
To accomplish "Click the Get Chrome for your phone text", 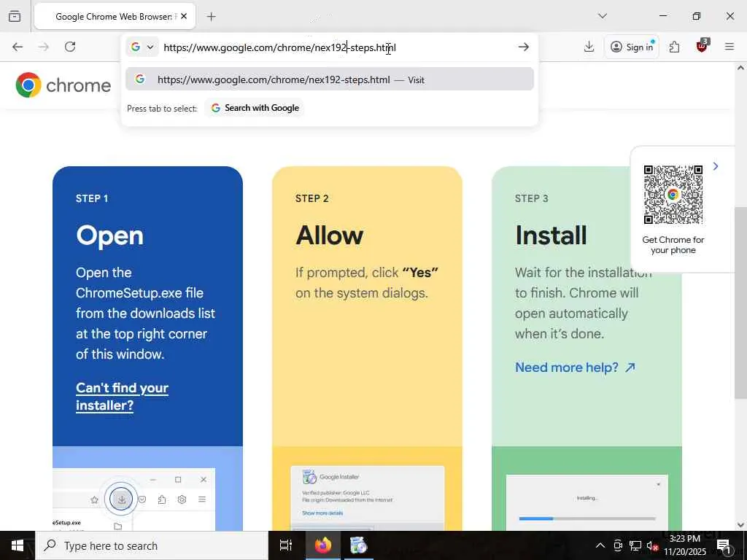I will click(673, 245).
